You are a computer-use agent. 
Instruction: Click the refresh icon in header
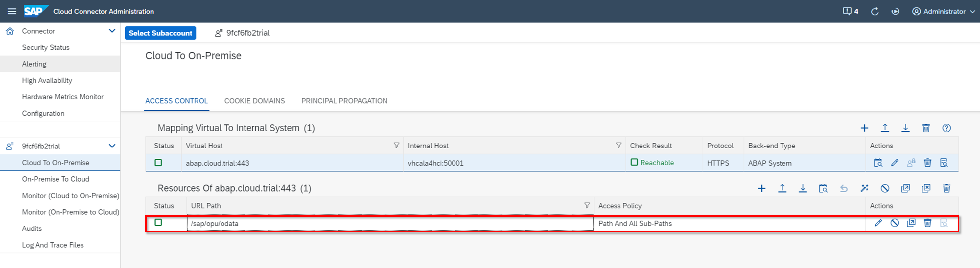(875, 12)
